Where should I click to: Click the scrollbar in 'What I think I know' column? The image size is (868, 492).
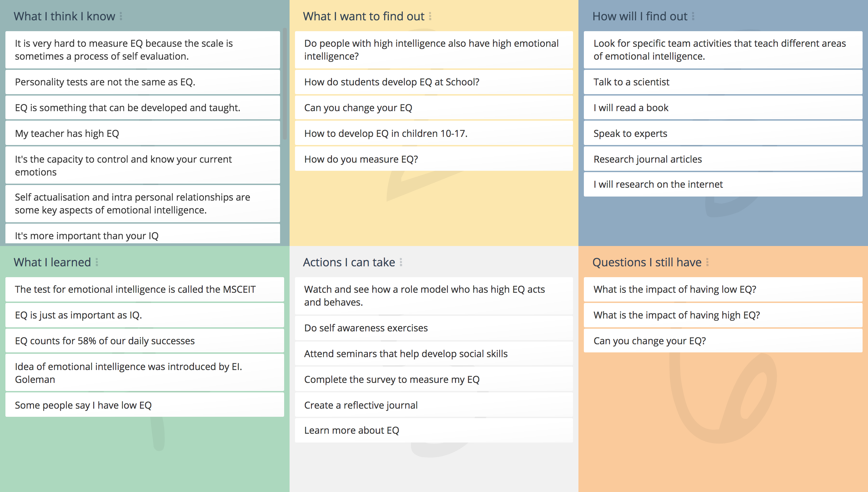point(285,84)
